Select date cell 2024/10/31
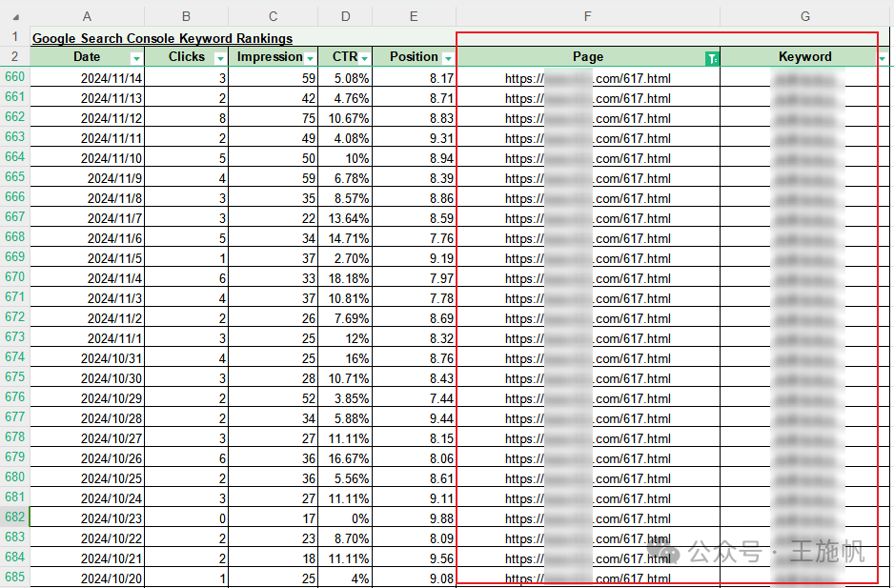Viewport: 894px width, 588px height. [x=88, y=358]
